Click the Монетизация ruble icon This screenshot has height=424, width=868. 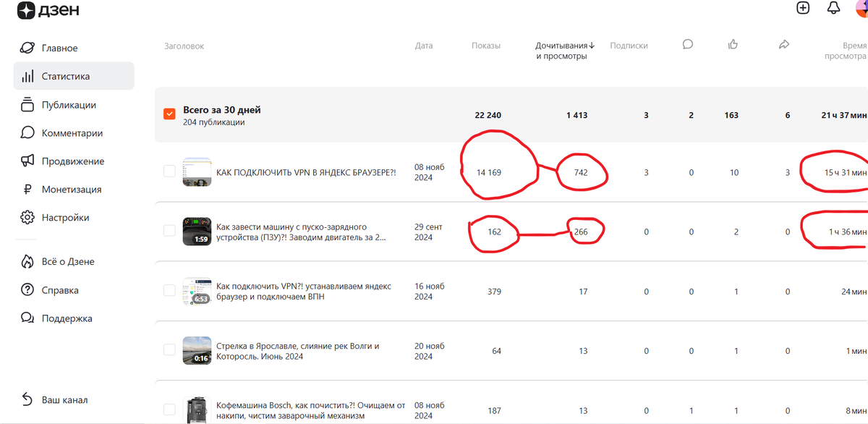pyautogui.click(x=27, y=189)
